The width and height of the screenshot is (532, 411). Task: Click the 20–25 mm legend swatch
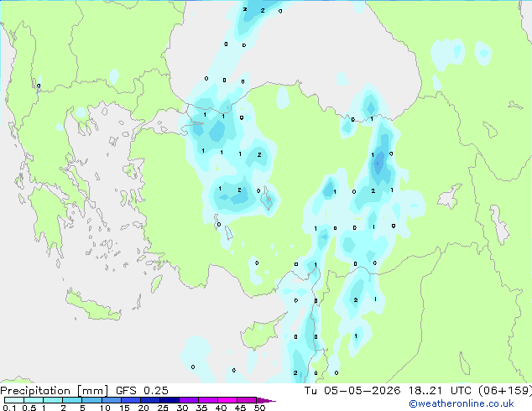[149, 400]
